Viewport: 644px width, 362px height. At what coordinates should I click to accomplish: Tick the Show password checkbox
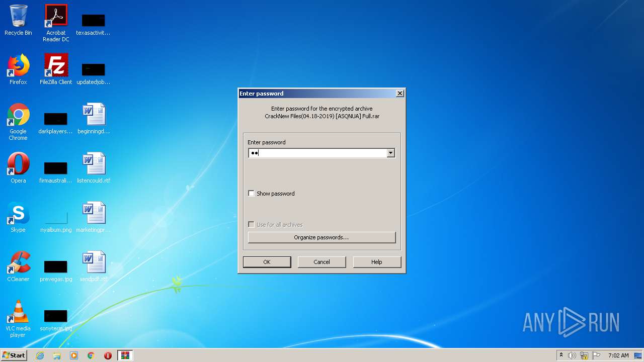click(252, 194)
